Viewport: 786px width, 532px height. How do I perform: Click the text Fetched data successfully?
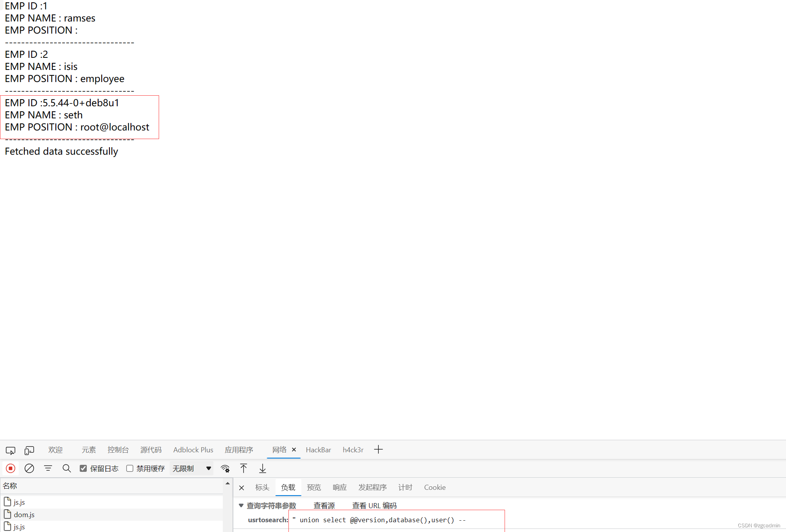point(61,152)
